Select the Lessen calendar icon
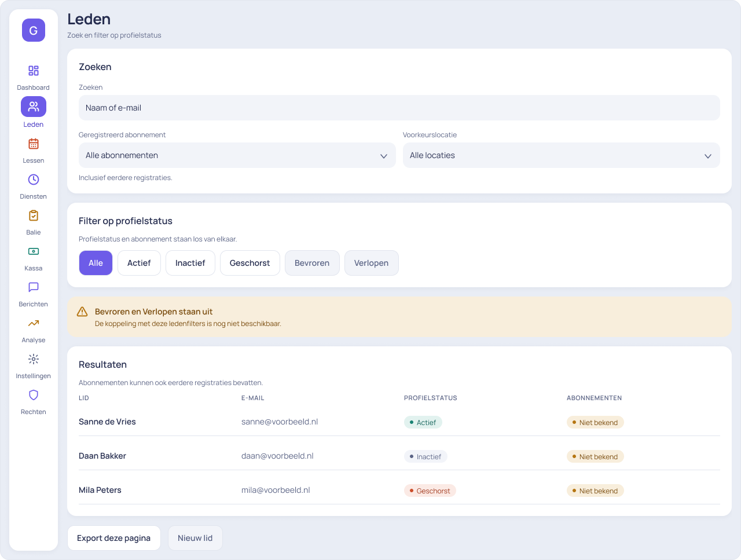 (x=34, y=144)
